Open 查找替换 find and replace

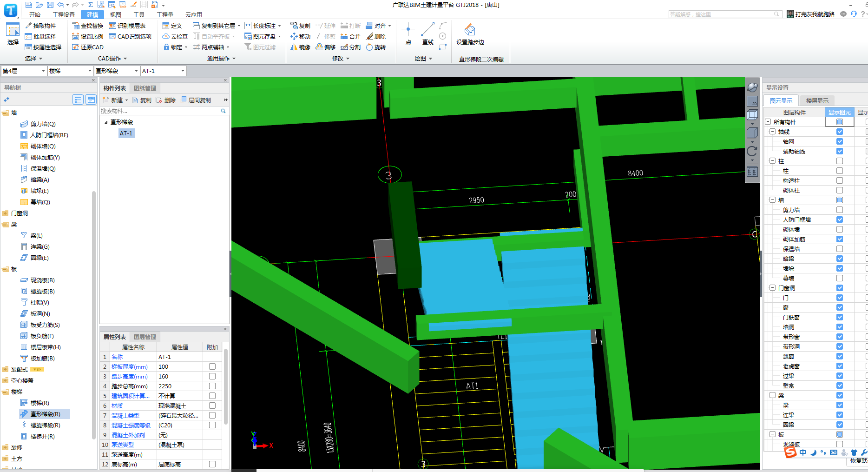(87, 26)
